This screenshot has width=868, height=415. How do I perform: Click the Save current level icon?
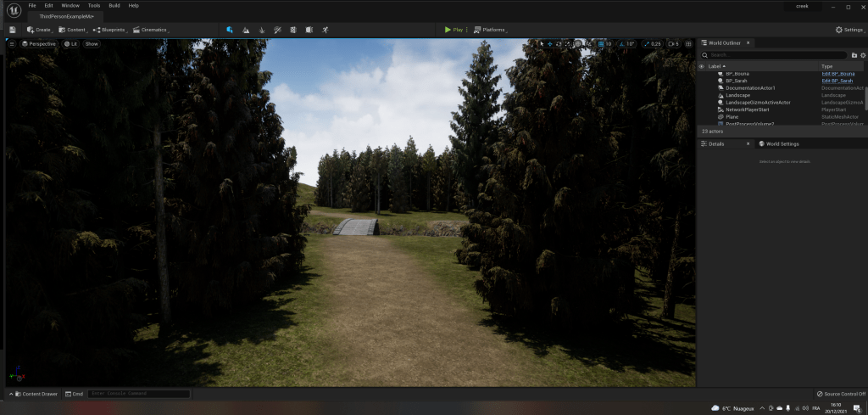pyautogui.click(x=13, y=30)
